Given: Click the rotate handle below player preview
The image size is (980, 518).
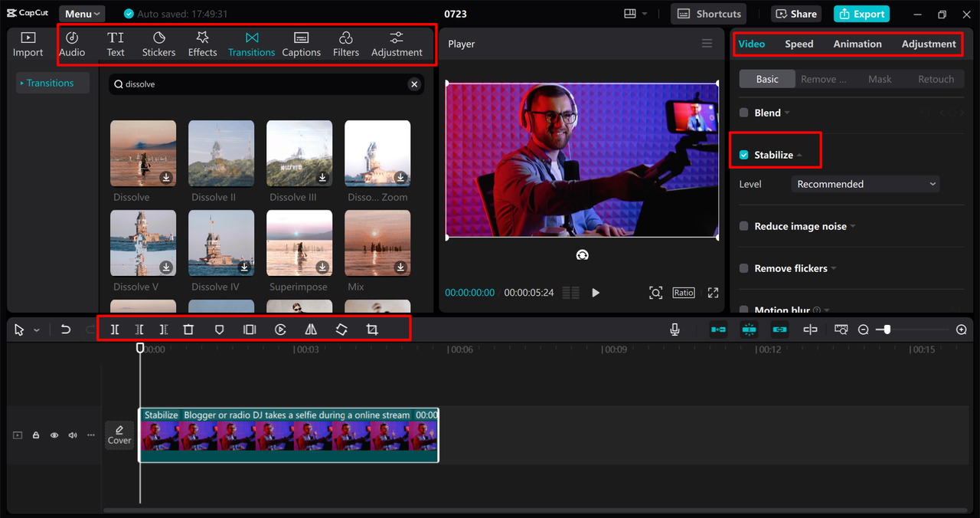Looking at the screenshot, I should click(x=582, y=255).
